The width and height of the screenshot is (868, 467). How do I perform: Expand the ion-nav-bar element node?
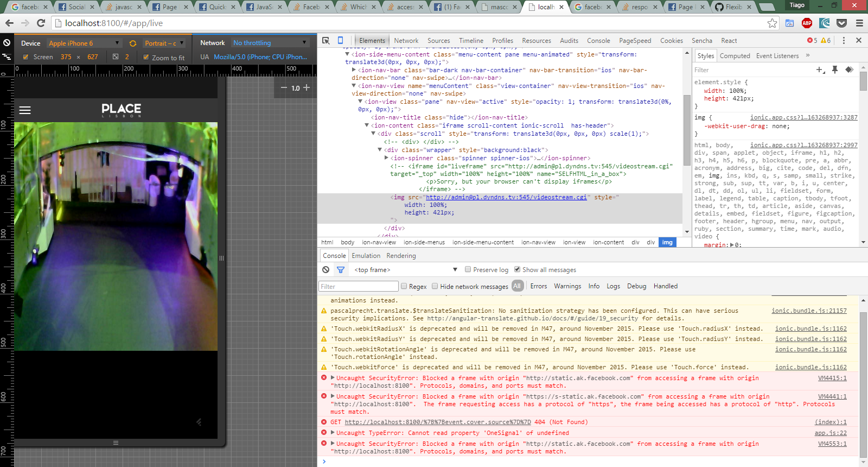354,70
